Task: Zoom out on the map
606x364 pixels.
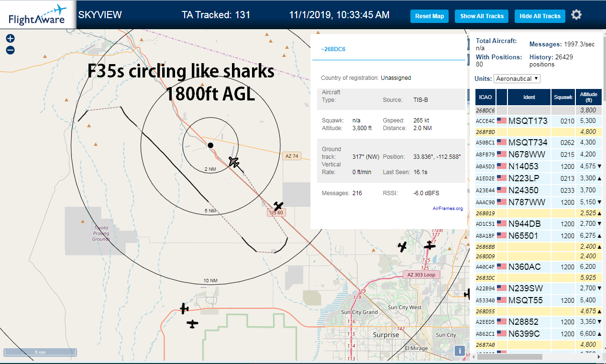Action: coord(10,50)
